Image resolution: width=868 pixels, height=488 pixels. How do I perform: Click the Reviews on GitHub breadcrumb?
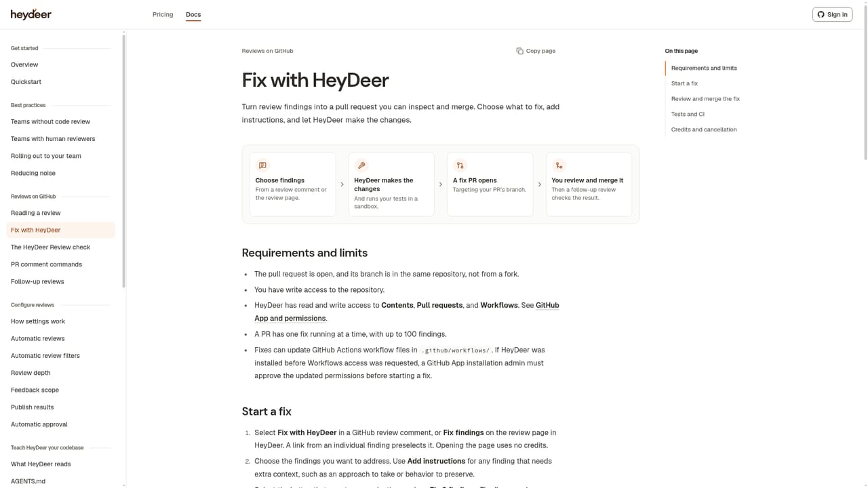click(267, 51)
